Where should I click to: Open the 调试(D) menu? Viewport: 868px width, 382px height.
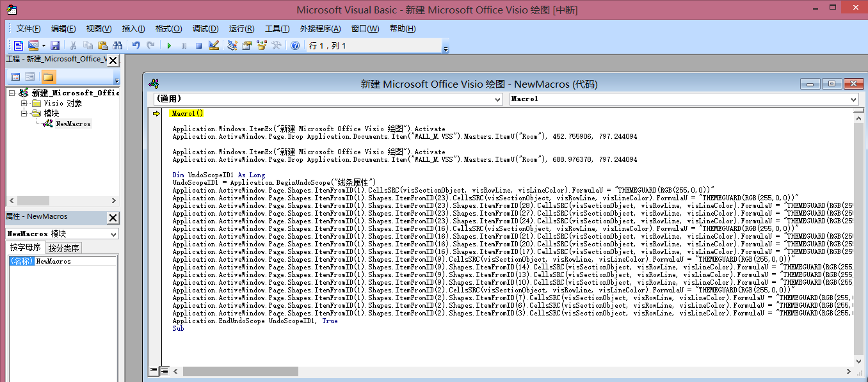pyautogui.click(x=205, y=29)
